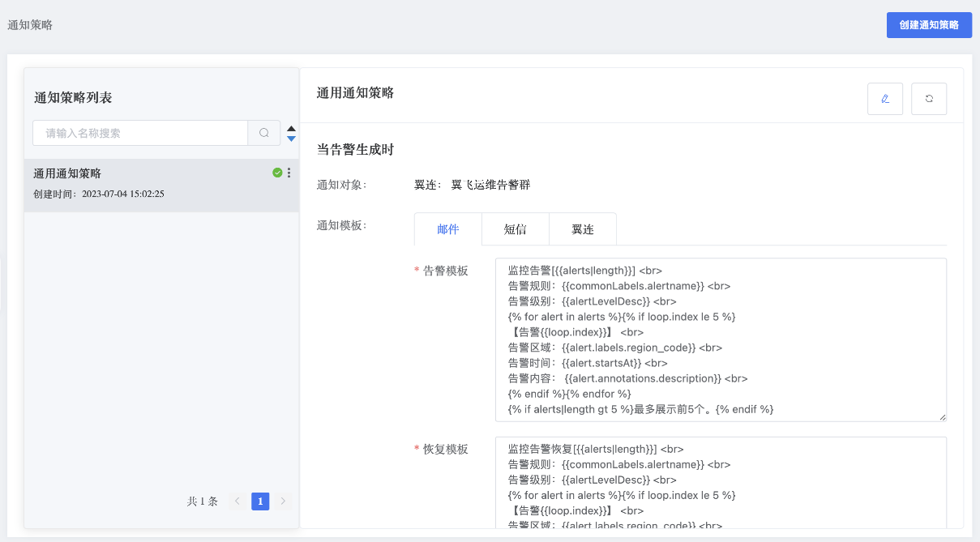Click the green enabled status check icon
The height and width of the screenshot is (542, 980).
point(277,173)
